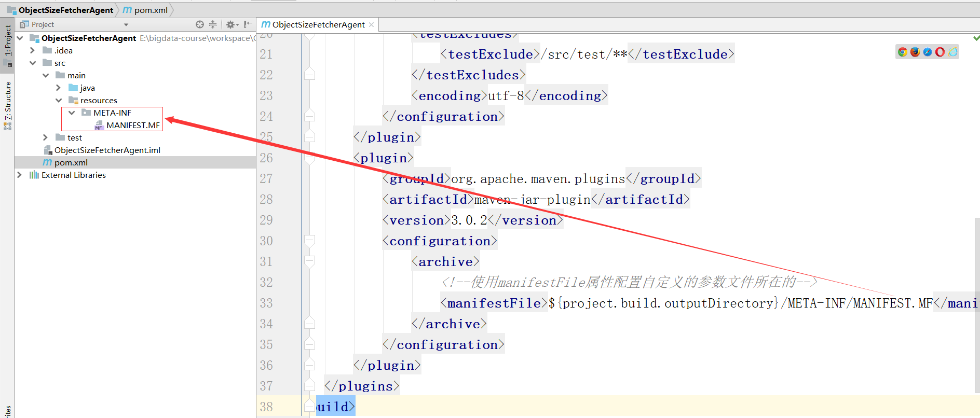This screenshot has width=980, height=418.
Task: Fold the plugins closing tag at line 37
Action: click(310, 386)
